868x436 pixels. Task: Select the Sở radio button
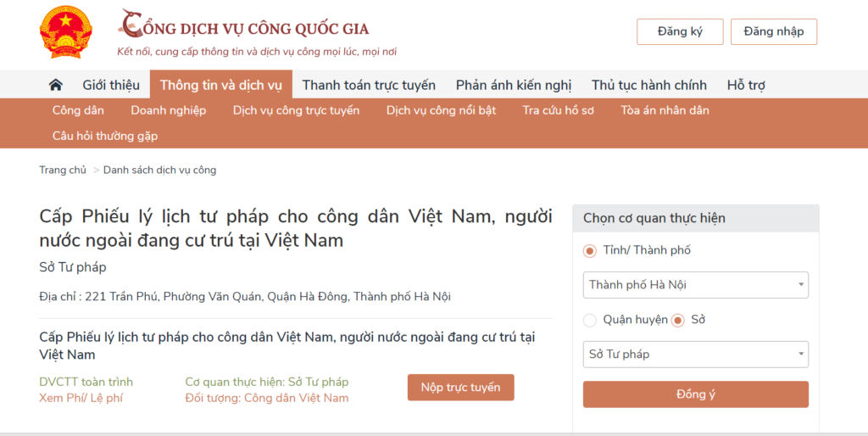(677, 320)
